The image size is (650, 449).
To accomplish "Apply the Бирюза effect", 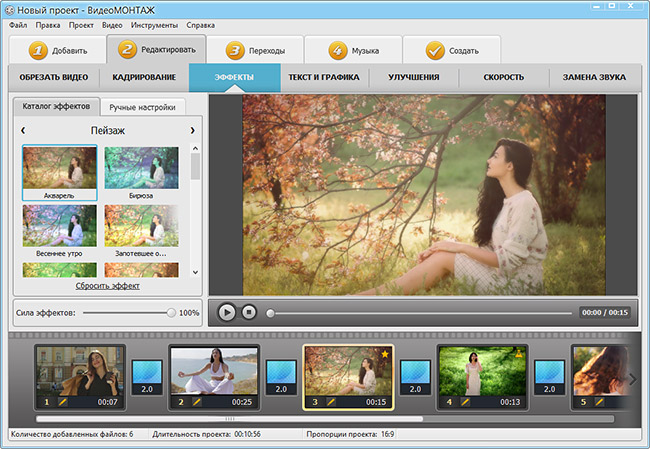I will pyautogui.click(x=141, y=172).
